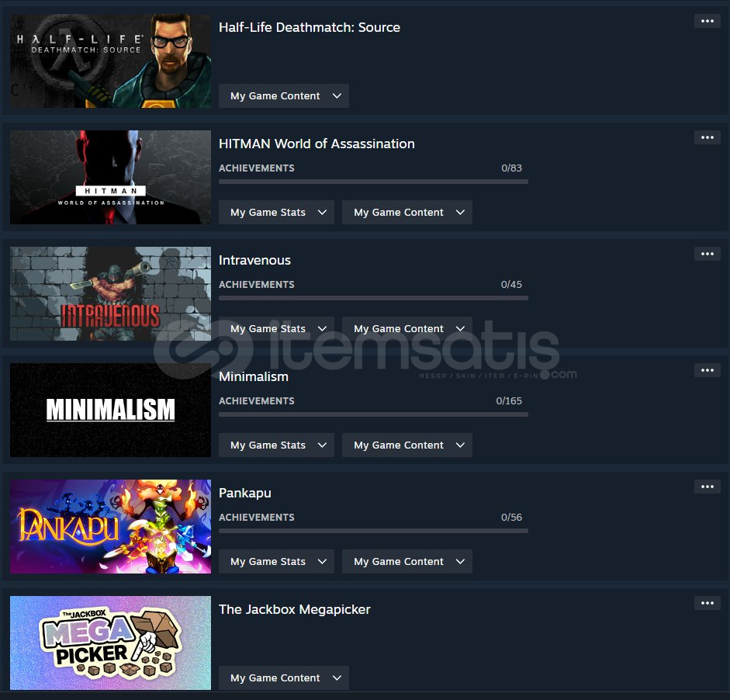Expand My Game Content for HITMAN

(x=407, y=213)
